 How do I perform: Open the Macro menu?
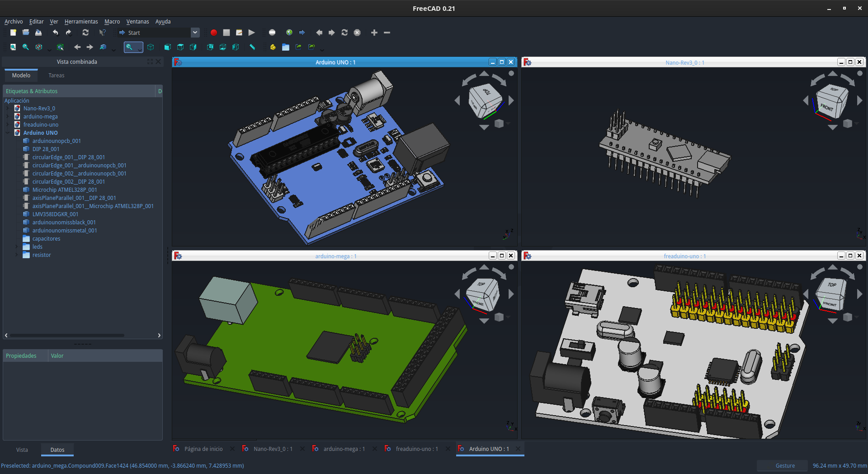(x=112, y=21)
